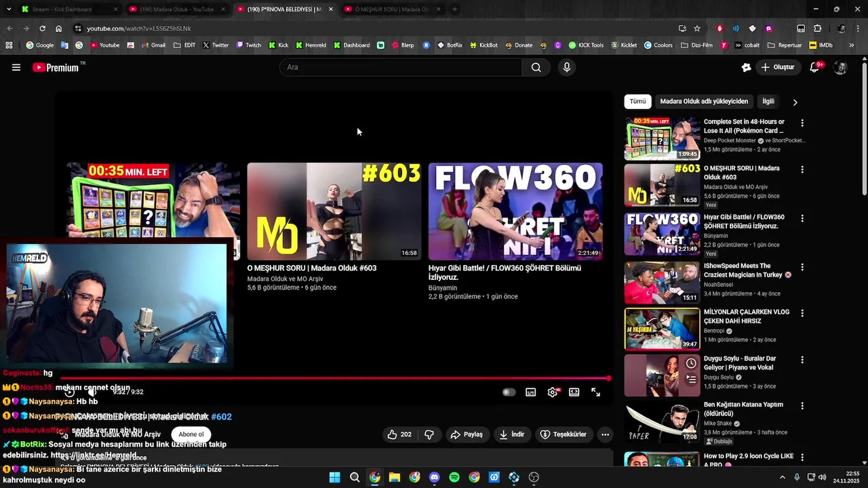Viewport: 868px width, 488px height.
Task: Open the #603 end-screen video thumbnail
Action: 334,211
